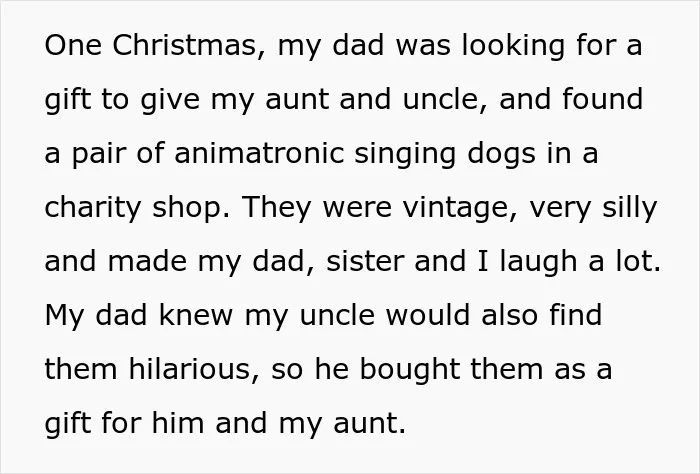Click the word 'knew'

[196, 315]
